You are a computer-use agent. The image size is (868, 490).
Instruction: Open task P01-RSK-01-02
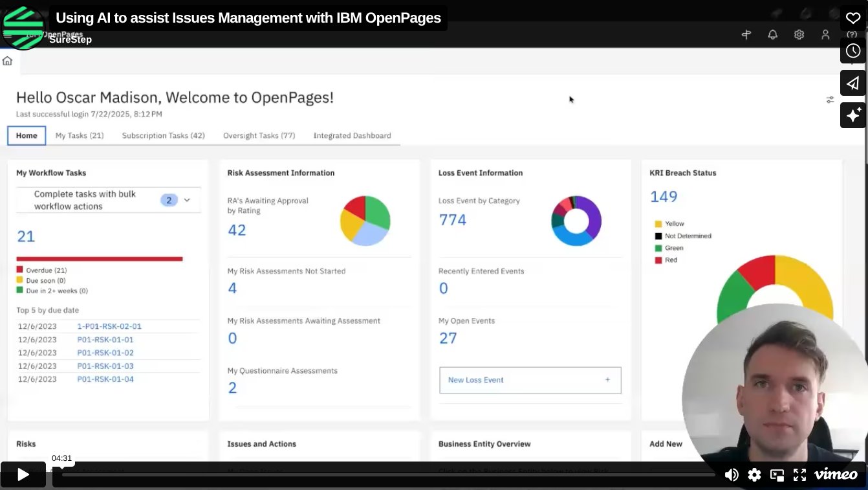(105, 353)
